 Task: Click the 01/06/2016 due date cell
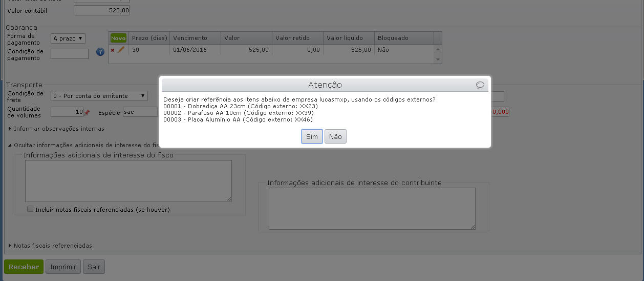pos(195,50)
